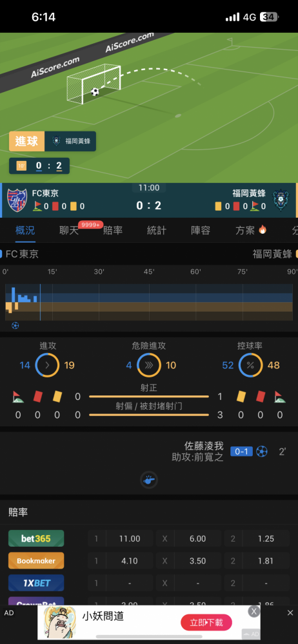Switch to the 賠率 odds tab
Image resolution: width=298 pixels, height=644 pixels.
pyautogui.click(x=113, y=231)
